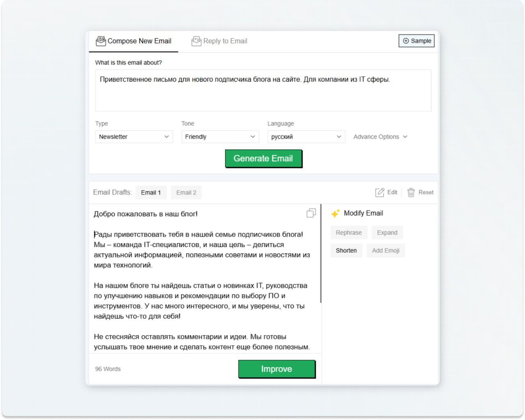Screen dimensions: 525x420
Task: Open the Type dropdown showing Newsletter
Action: 134,137
